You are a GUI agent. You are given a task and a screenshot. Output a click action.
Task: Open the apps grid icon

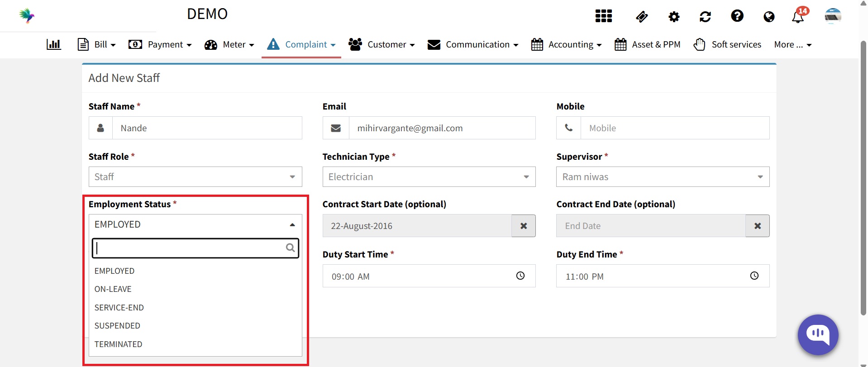click(603, 16)
